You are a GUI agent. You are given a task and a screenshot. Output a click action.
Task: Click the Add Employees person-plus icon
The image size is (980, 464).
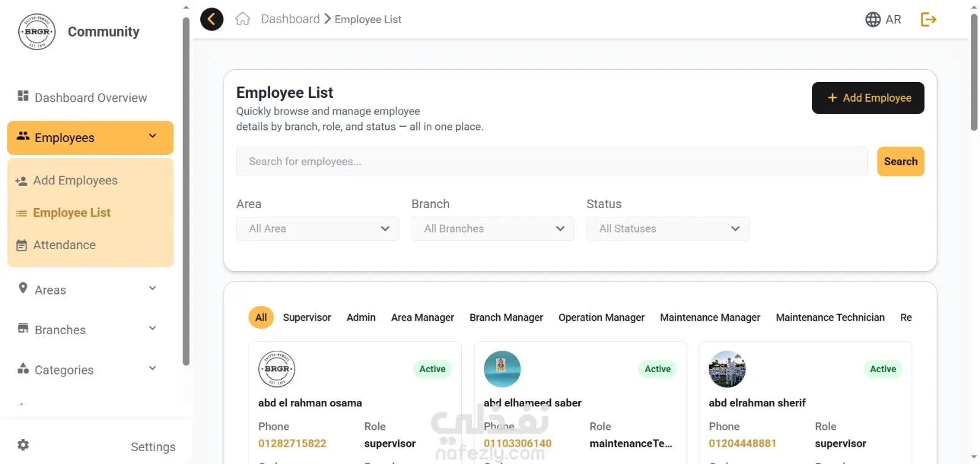coord(21,181)
